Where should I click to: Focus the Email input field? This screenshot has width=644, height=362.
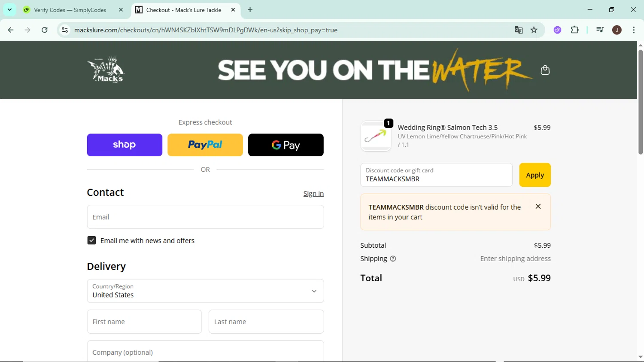pyautogui.click(x=205, y=217)
